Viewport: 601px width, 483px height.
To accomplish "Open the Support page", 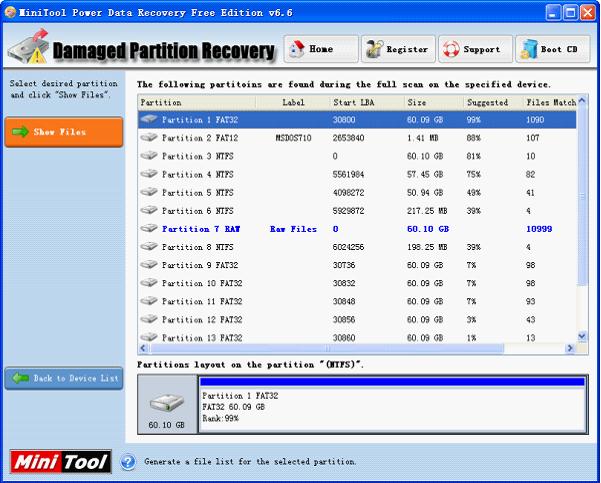I will (x=475, y=49).
